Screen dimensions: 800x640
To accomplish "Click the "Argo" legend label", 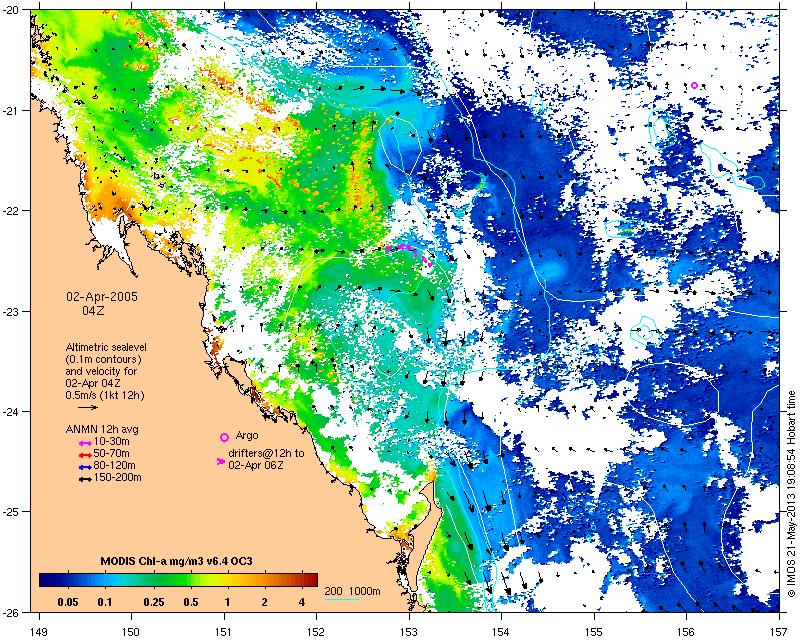I will pyautogui.click(x=246, y=436).
